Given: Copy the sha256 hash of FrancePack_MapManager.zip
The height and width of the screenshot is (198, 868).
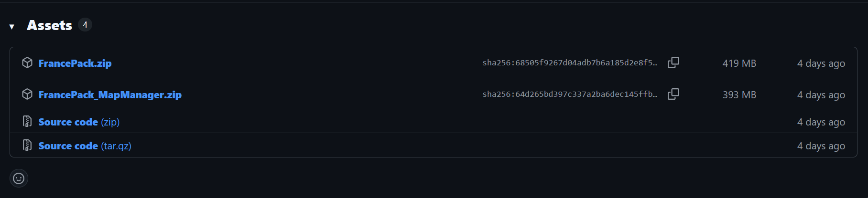Looking at the screenshot, I should (673, 94).
